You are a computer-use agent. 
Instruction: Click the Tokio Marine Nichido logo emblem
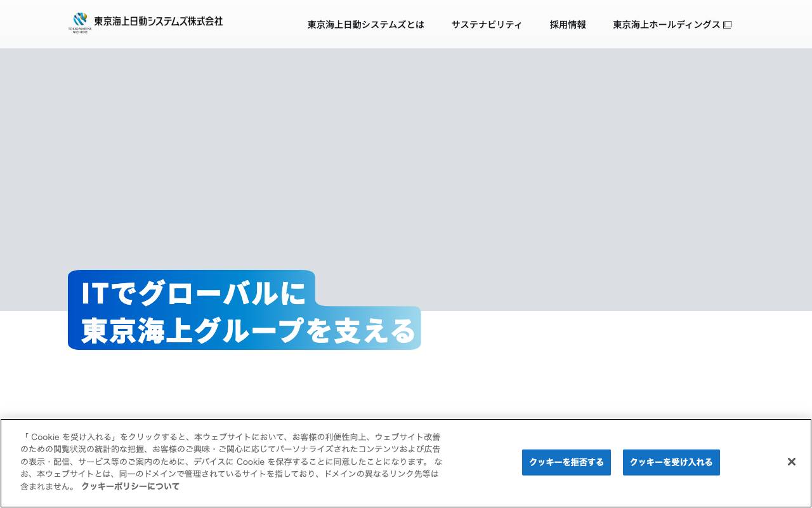[80, 22]
